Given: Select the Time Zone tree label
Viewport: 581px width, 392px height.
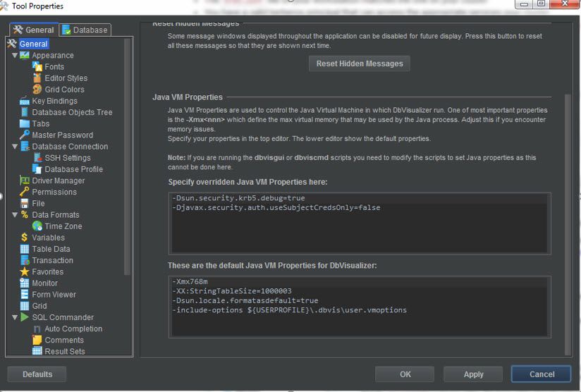Looking at the screenshot, I should tap(63, 226).
